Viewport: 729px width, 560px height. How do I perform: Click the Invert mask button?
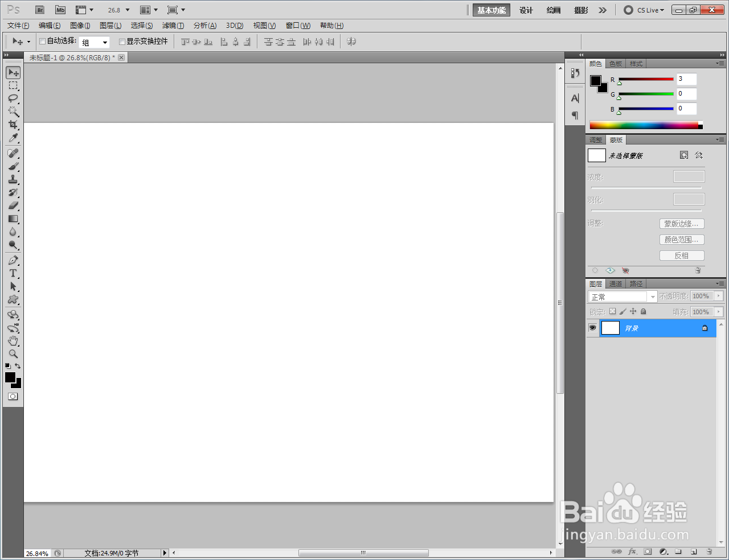coord(682,256)
